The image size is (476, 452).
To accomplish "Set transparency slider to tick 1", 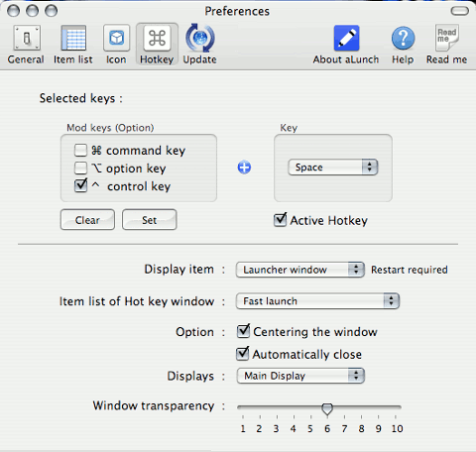I will click(x=243, y=407).
